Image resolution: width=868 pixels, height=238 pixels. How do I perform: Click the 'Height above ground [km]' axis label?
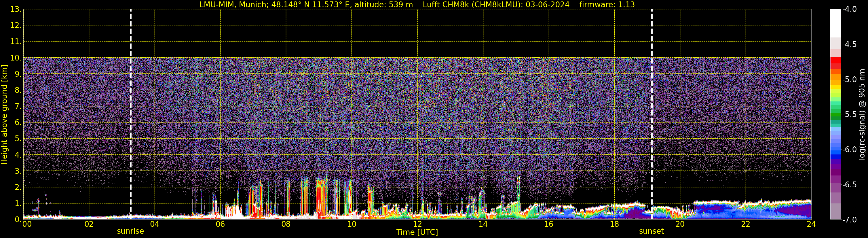[x=4, y=114]
